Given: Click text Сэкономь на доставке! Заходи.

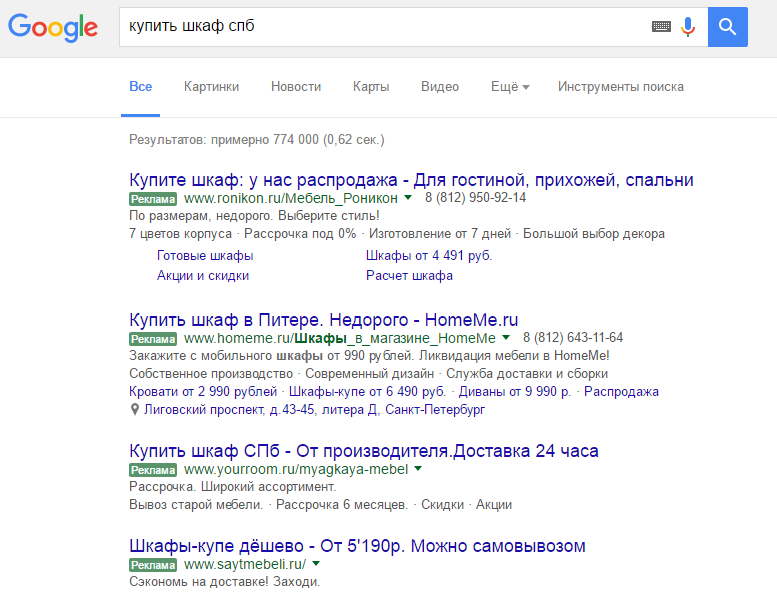Looking at the screenshot, I should click(x=224, y=582).
